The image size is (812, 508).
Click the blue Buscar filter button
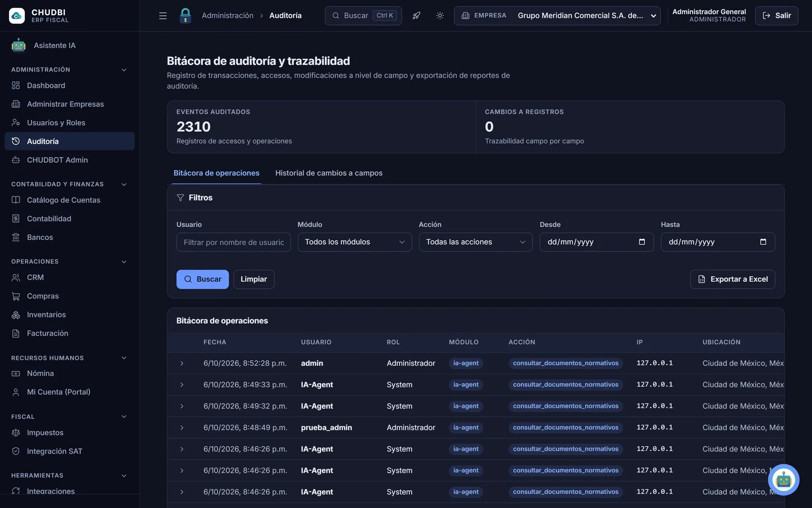tap(202, 279)
